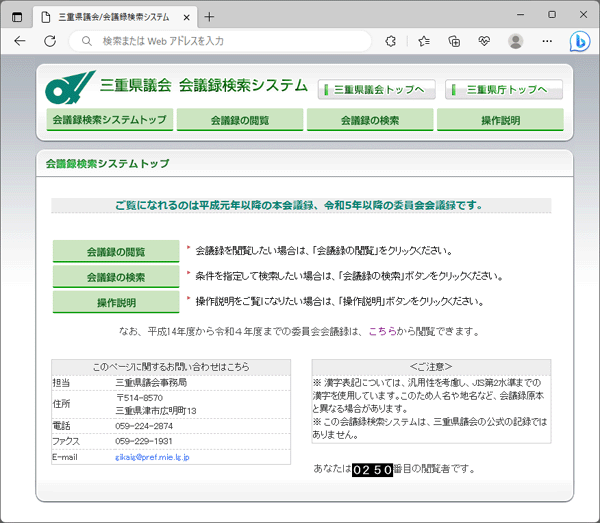Open the extensions puzzle icon
This screenshot has height=523, width=600.
[391, 41]
